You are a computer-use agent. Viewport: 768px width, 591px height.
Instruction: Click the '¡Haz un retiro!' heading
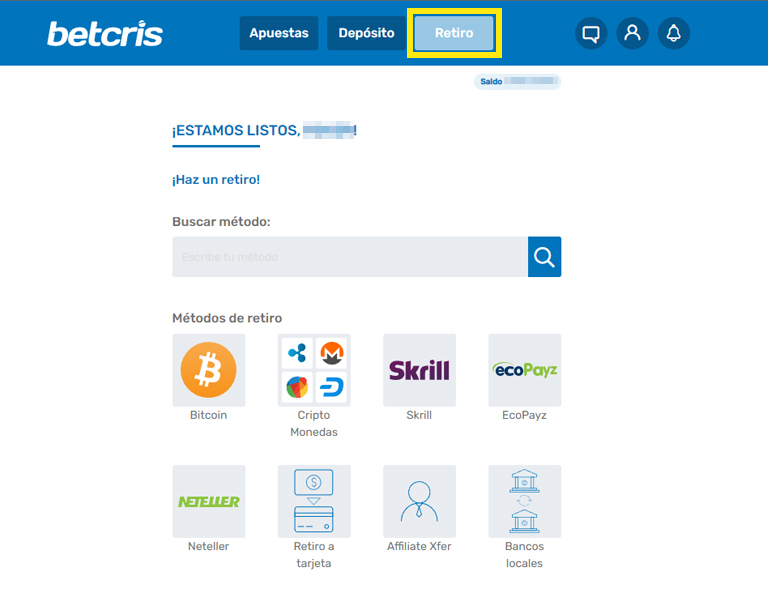(216, 180)
